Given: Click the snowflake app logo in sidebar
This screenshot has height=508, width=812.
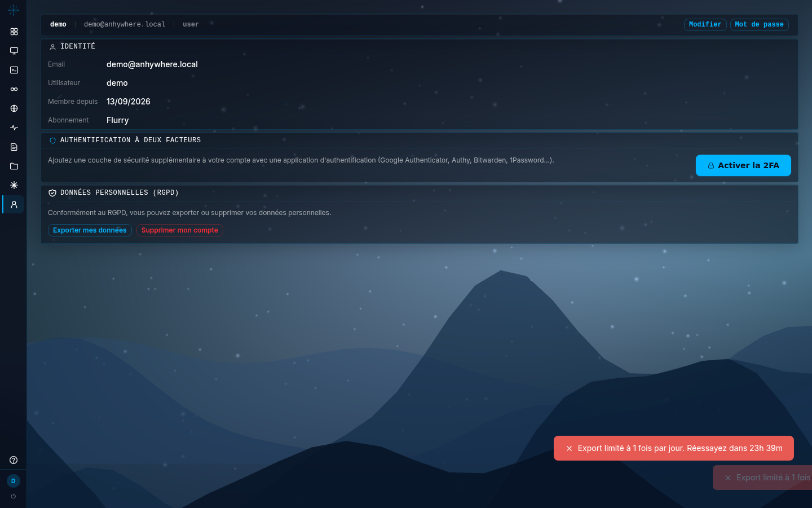Looking at the screenshot, I should tap(14, 10).
